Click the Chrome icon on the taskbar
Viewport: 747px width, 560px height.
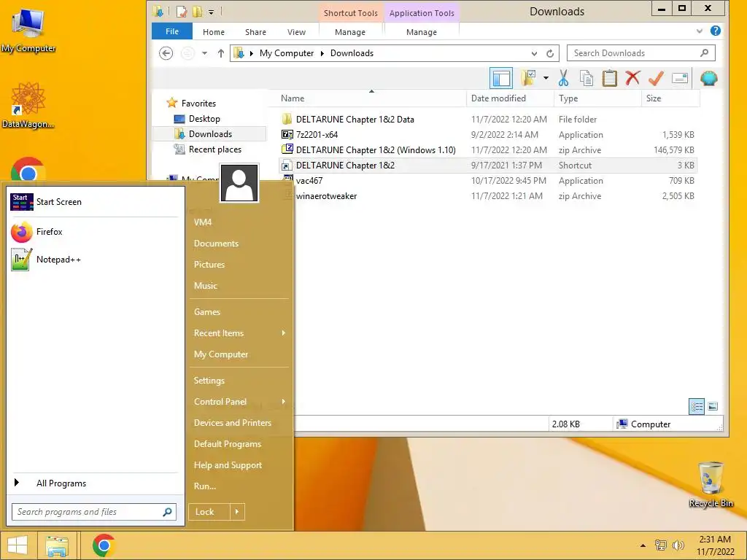click(104, 545)
